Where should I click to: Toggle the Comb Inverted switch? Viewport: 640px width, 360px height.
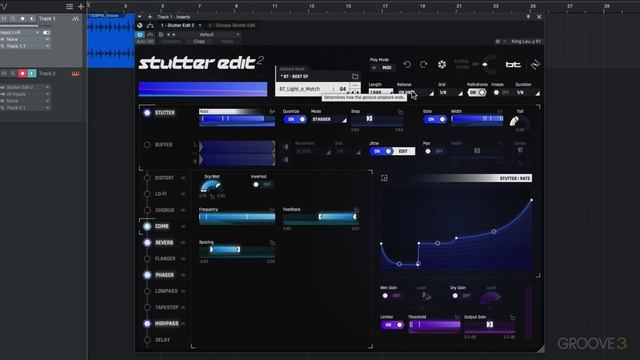[x=261, y=184]
